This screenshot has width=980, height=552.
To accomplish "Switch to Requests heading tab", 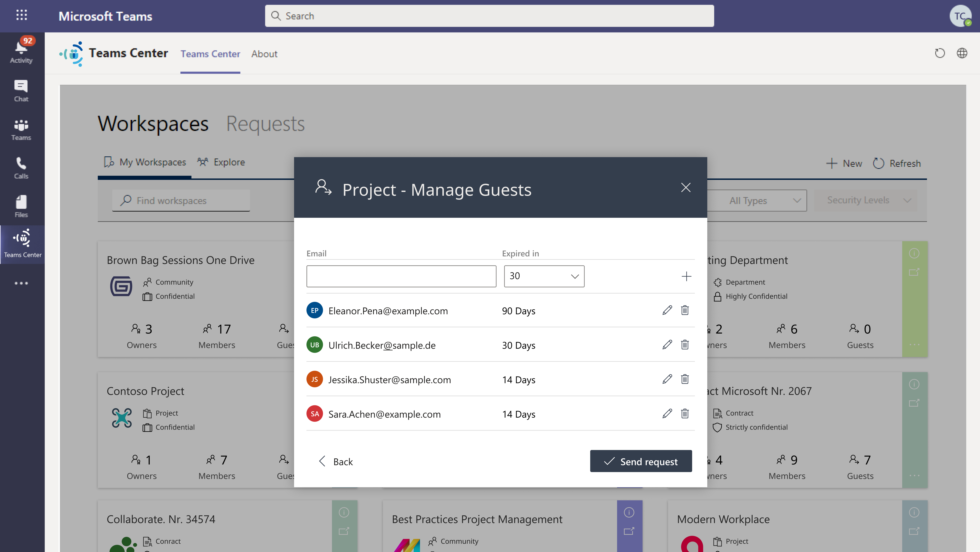I will tap(265, 124).
